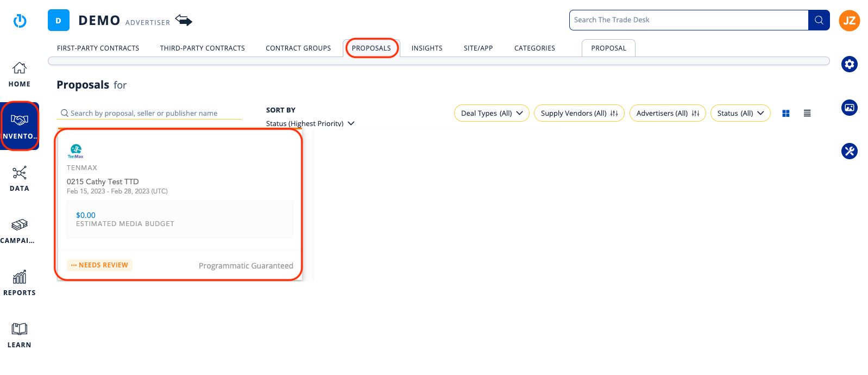Switch to grid view
The height and width of the screenshot is (375, 868).
tap(786, 114)
